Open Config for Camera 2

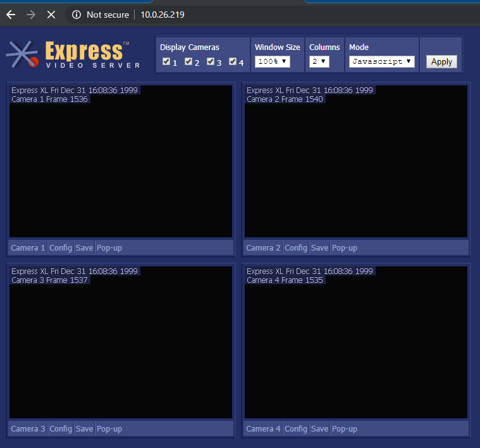pyautogui.click(x=296, y=248)
